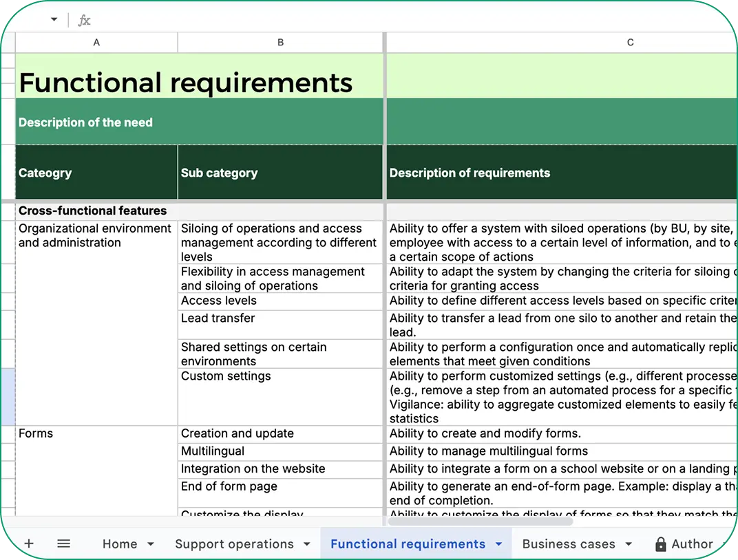
Task: Select column A header
Action: click(96, 43)
